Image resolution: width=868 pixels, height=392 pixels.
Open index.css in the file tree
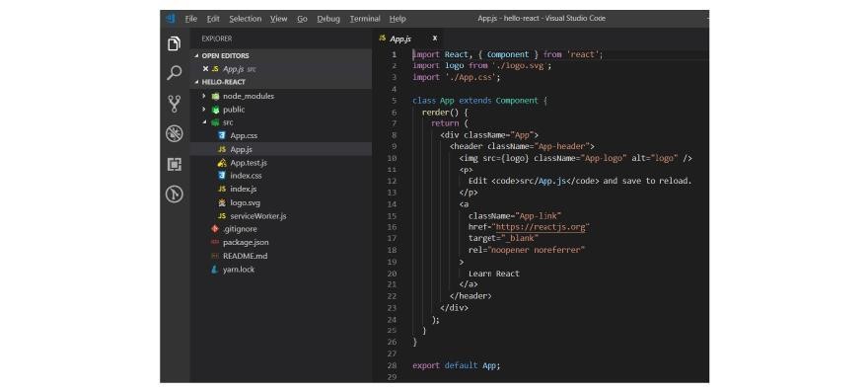tap(246, 175)
